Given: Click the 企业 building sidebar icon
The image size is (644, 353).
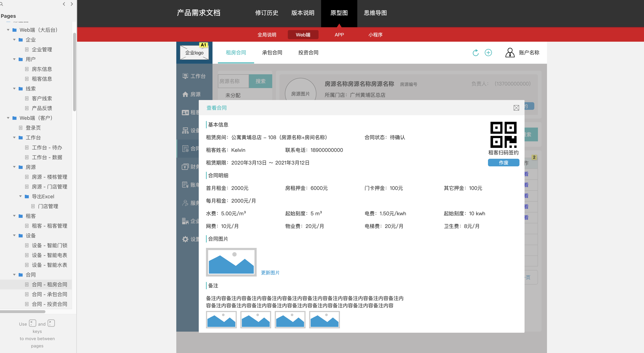Looking at the screenshot, I should click(185, 221).
